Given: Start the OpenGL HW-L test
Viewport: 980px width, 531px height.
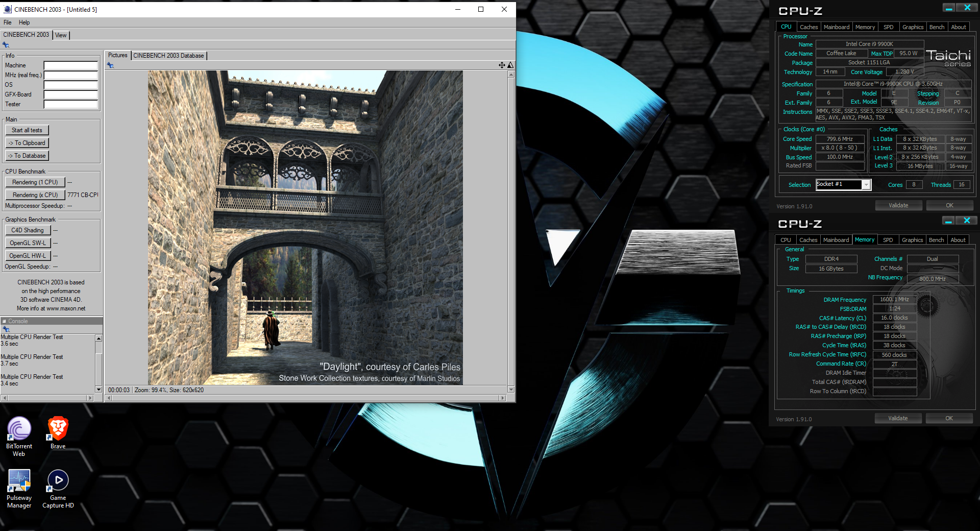Looking at the screenshot, I should click(28, 256).
